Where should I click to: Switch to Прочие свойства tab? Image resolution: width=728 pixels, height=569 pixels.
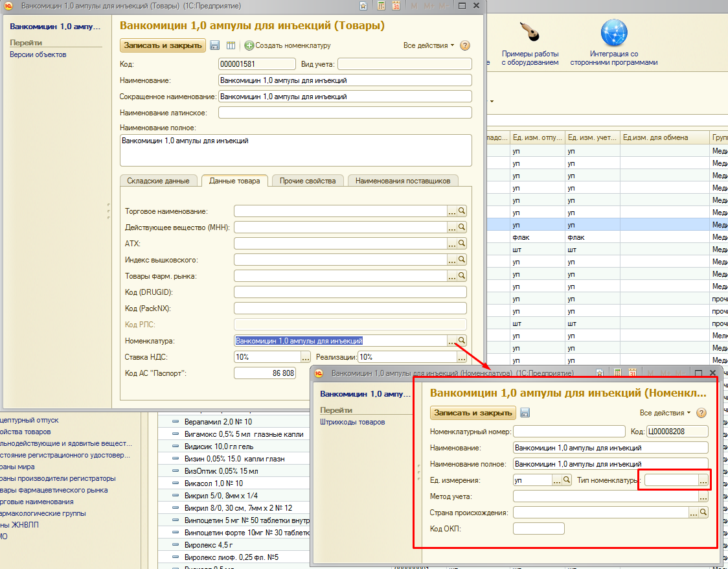point(308,181)
